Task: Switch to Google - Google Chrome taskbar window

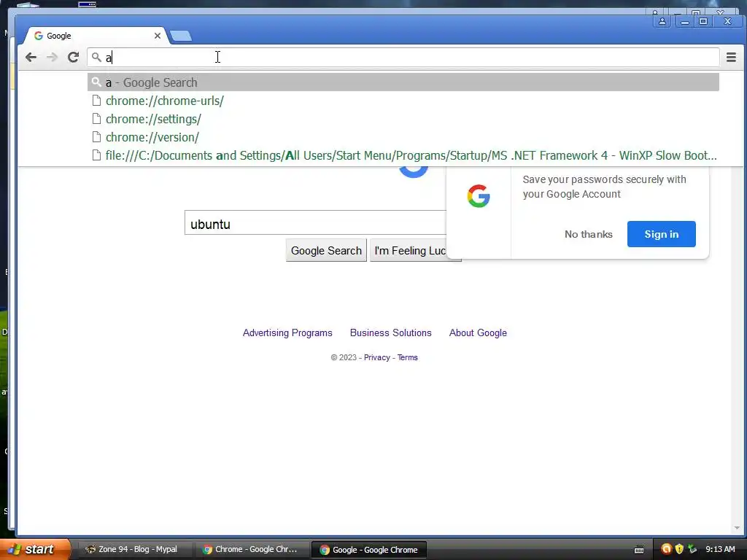Action: pyautogui.click(x=368, y=550)
